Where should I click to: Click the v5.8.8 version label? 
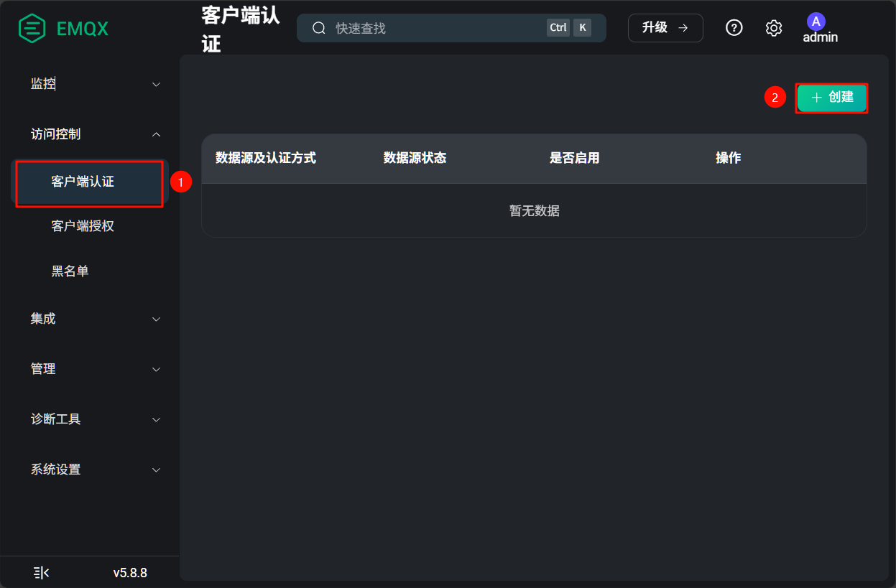130,572
